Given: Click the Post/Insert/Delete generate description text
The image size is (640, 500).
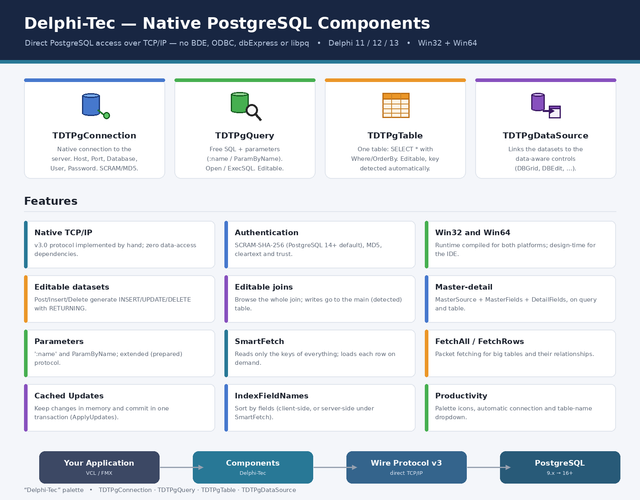Looking at the screenshot, I should point(113,304).
